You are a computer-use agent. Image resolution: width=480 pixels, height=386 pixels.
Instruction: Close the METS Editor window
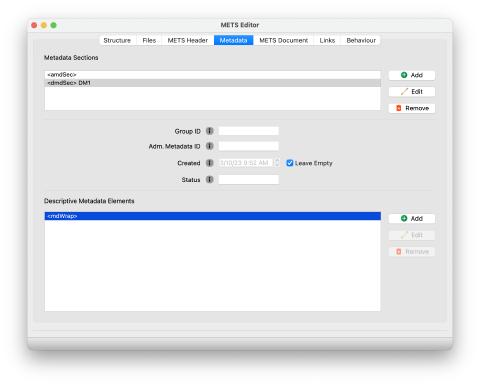34,25
